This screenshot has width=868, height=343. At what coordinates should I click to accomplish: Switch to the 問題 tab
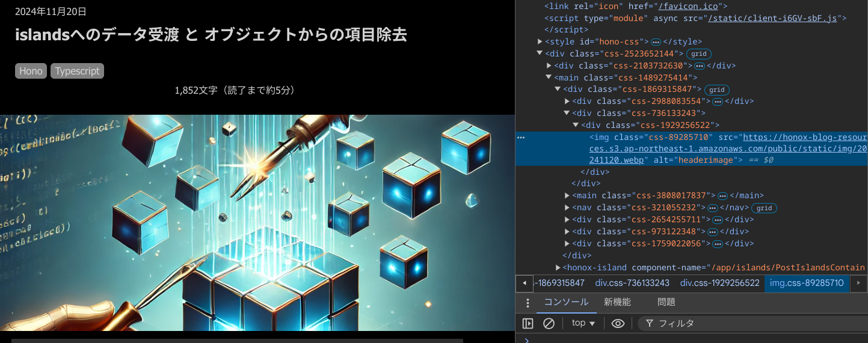click(666, 302)
